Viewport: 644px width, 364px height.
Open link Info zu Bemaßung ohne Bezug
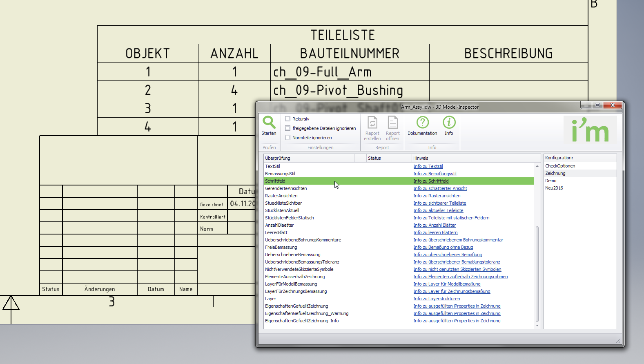tap(443, 247)
